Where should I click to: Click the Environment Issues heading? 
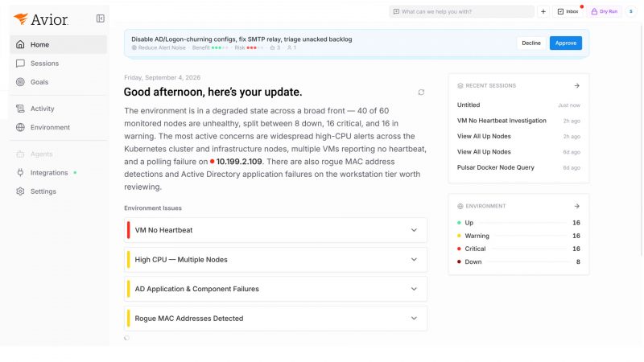tap(153, 208)
